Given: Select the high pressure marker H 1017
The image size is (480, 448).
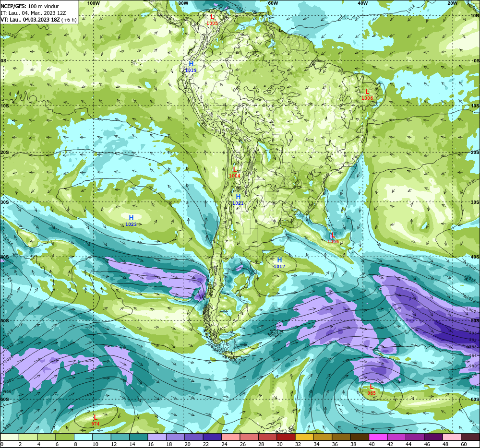Looking at the screenshot, I should click(279, 263).
